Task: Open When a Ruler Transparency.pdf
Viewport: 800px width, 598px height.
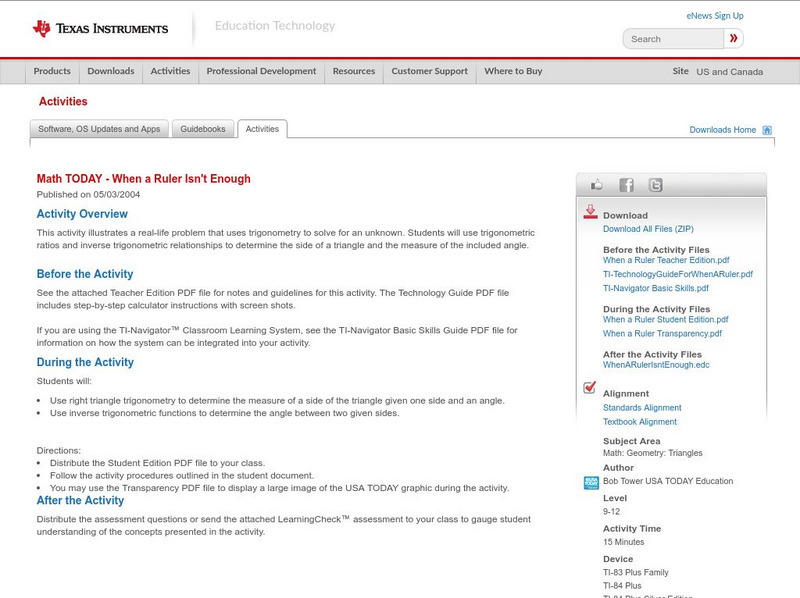Action: [x=662, y=334]
